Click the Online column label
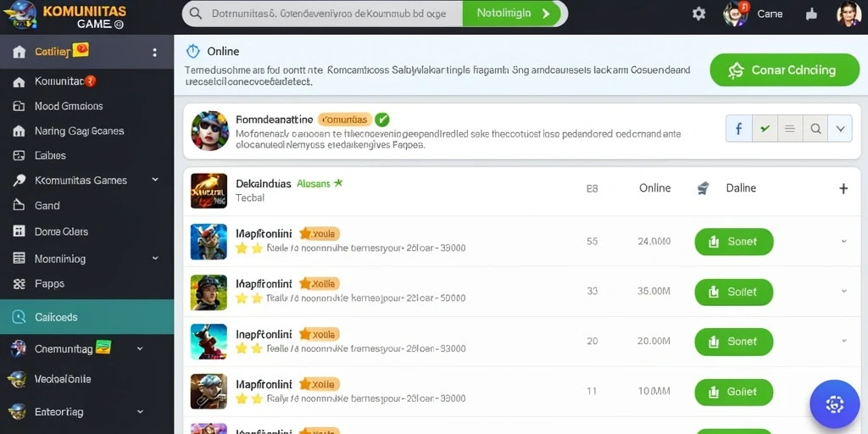The width and height of the screenshot is (868, 434). click(655, 188)
